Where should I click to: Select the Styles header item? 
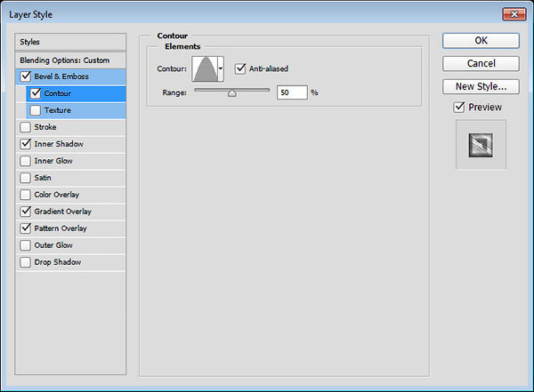[70, 42]
